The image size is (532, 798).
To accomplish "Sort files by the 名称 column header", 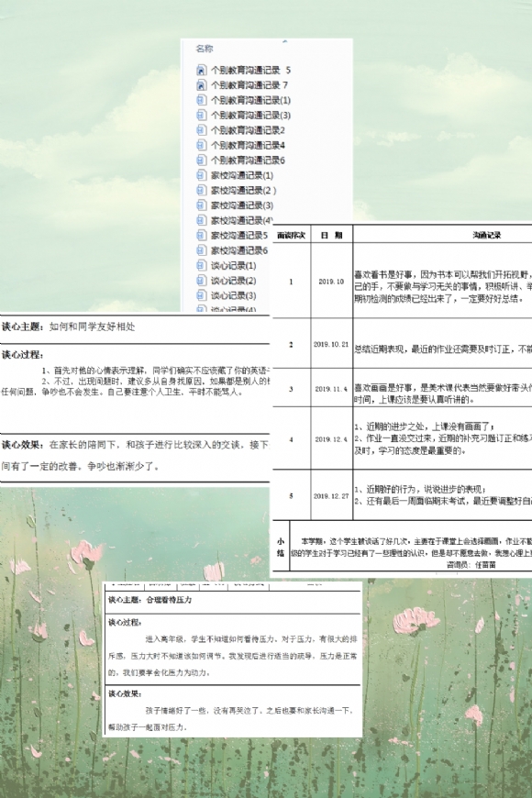I will (205, 49).
